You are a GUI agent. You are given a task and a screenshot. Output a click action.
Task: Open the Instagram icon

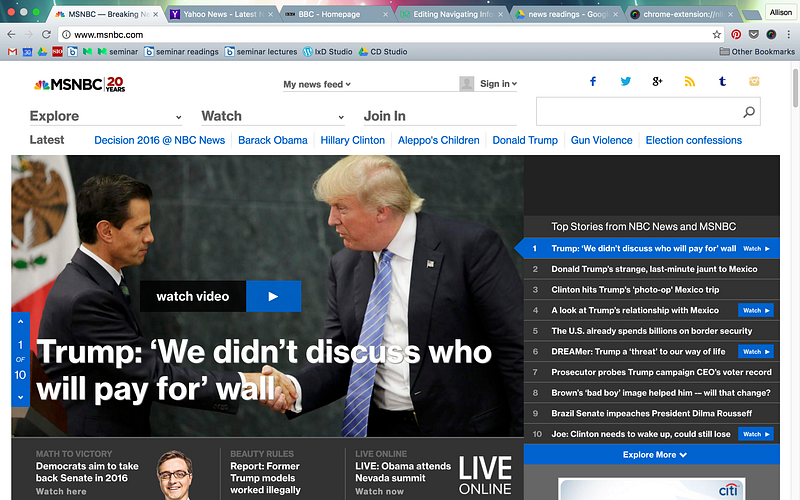point(754,82)
